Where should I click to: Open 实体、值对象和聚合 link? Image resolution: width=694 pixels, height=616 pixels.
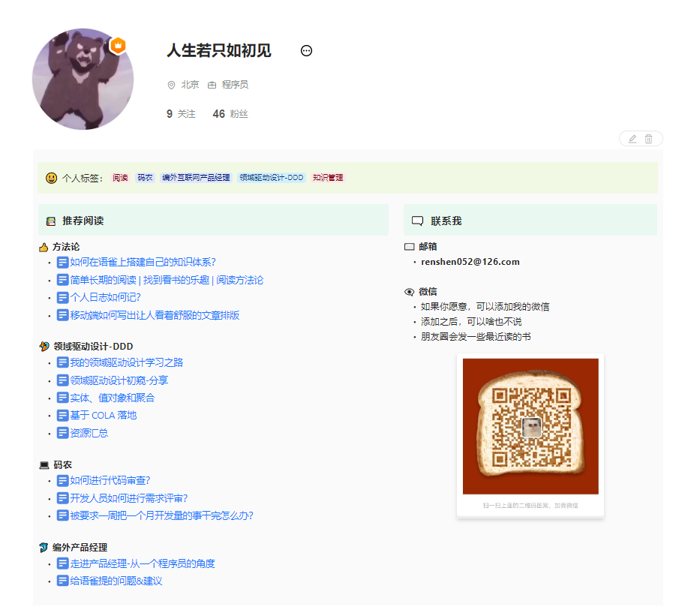point(113,398)
